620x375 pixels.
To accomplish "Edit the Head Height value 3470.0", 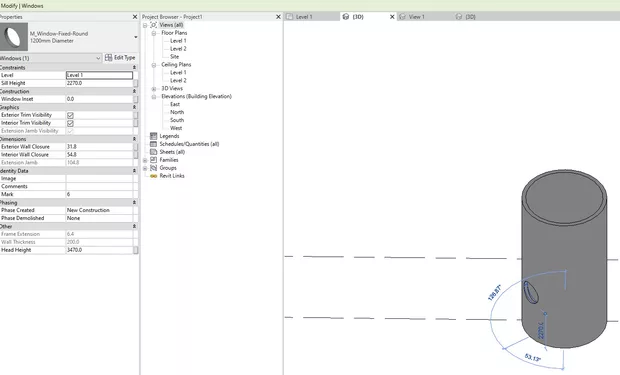I will pos(99,250).
